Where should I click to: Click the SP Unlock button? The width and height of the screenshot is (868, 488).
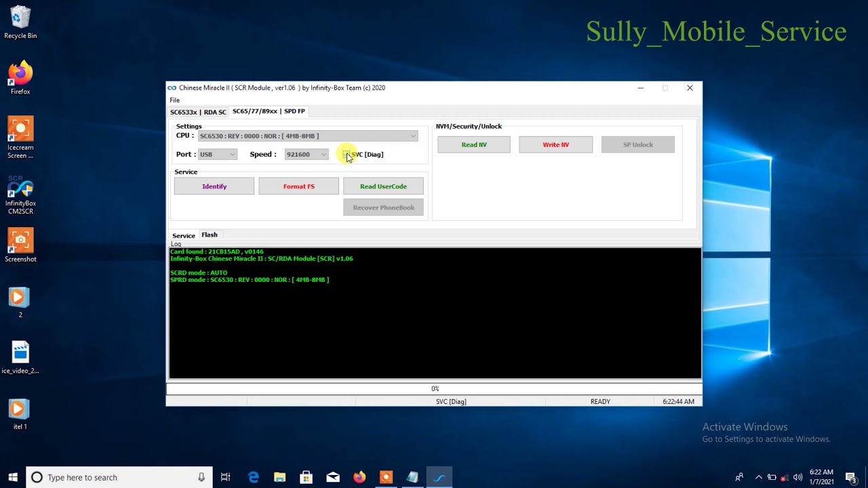pyautogui.click(x=638, y=144)
